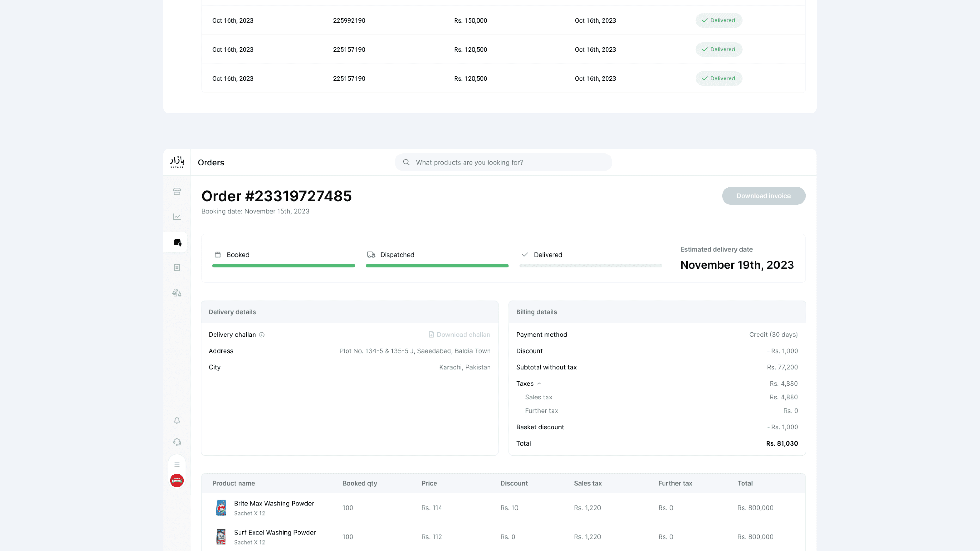This screenshot has height=551, width=980.
Task: Click the Dispatched progress bar
Action: (437, 266)
